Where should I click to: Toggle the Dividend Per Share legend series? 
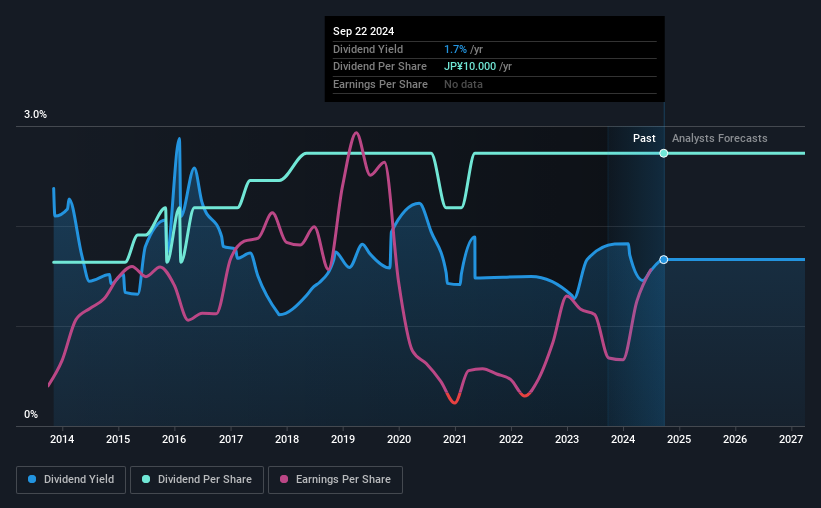tap(197, 480)
